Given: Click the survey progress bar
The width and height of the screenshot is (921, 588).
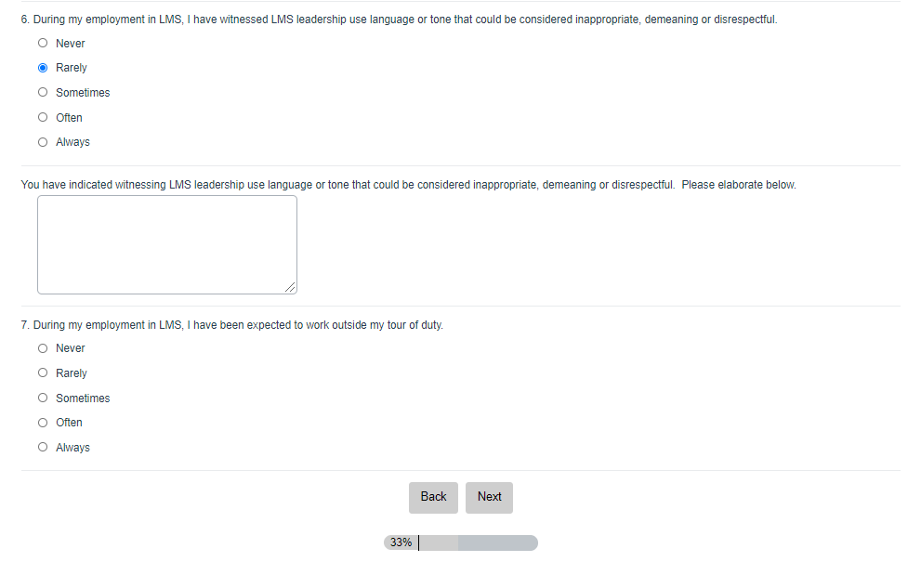Looking at the screenshot, I should tap(460, 542).
